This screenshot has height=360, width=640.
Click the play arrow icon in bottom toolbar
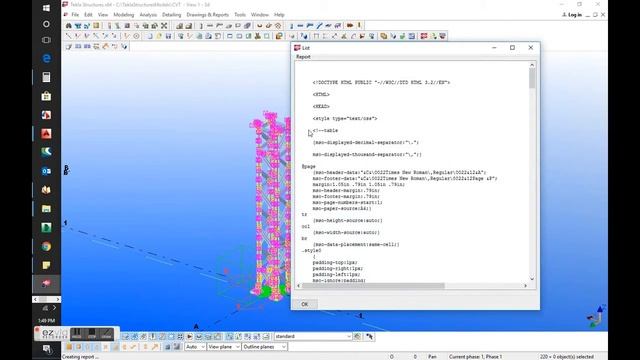click(x=189, y=337)
